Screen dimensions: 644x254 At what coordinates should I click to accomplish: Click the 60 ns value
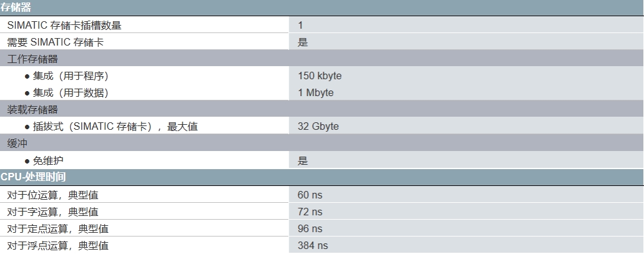pos(310,195)
